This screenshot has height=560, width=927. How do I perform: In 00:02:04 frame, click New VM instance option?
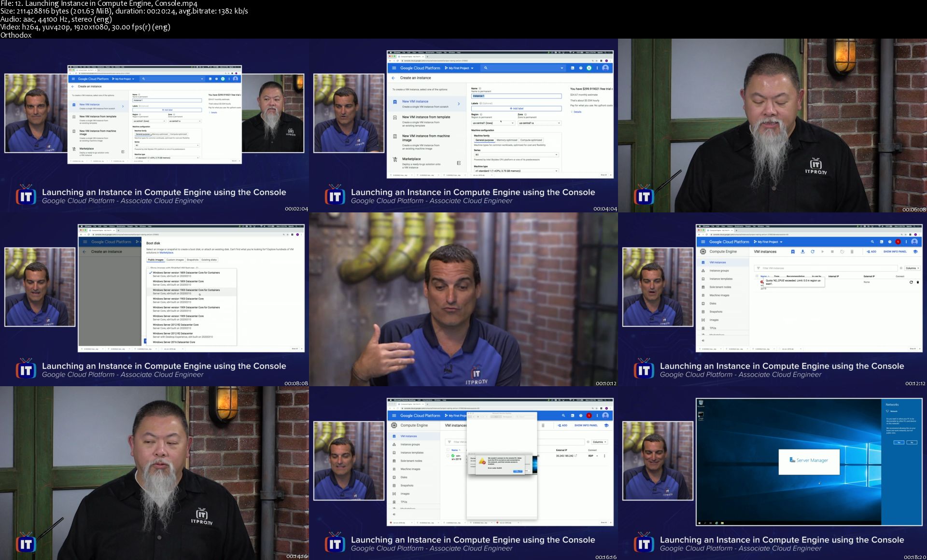[98, 106]
